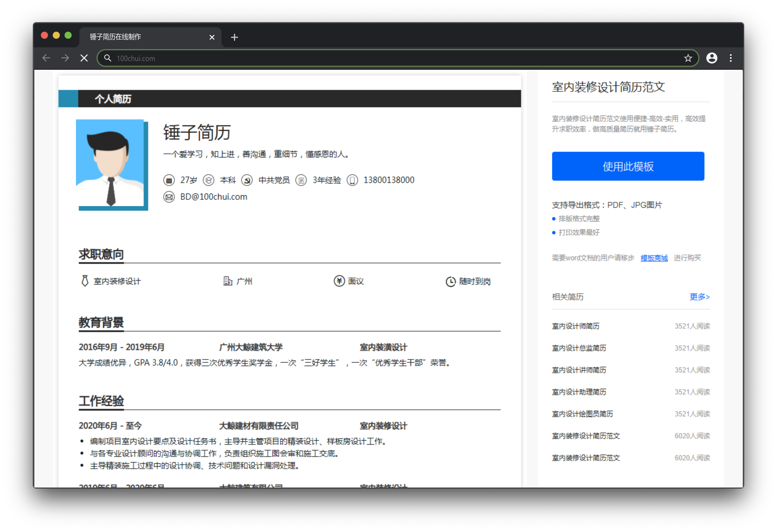Viewport: 777px width, 532px height.
Task: Select the 锤子简历在线制作 browser tab
Action: (150, 37)
